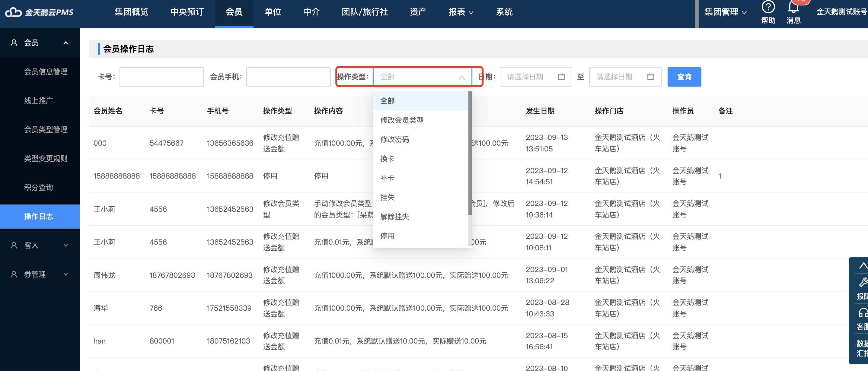Viewport: 868px width, 371px height.
Task: Click the 卡号 input field
Action: pyautogui.click(x=161, y=77)
